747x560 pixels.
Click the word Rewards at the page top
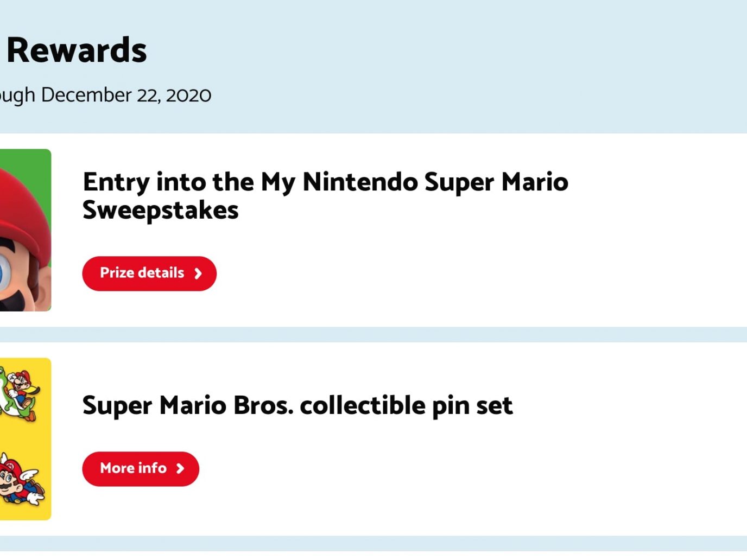pyautogui.click(x=77, y=50)
